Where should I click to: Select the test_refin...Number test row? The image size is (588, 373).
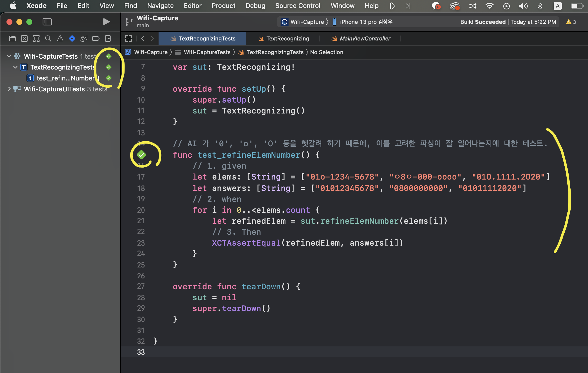(60, 78)
